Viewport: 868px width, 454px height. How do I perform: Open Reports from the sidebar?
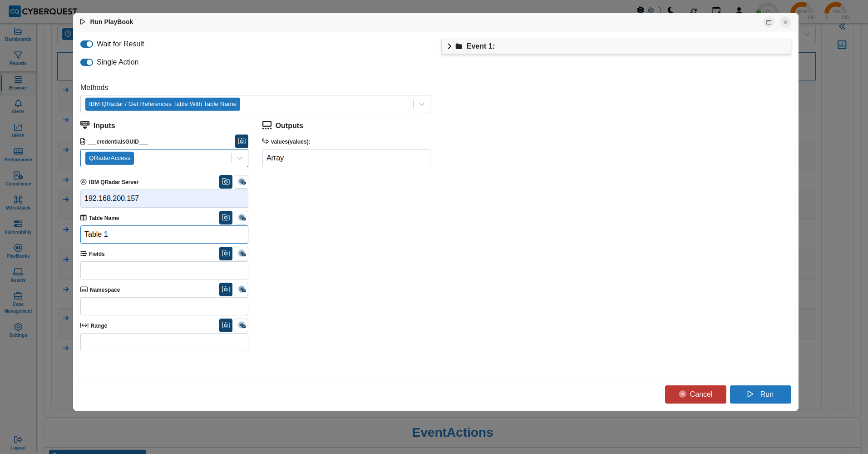[x=18, y=58]
